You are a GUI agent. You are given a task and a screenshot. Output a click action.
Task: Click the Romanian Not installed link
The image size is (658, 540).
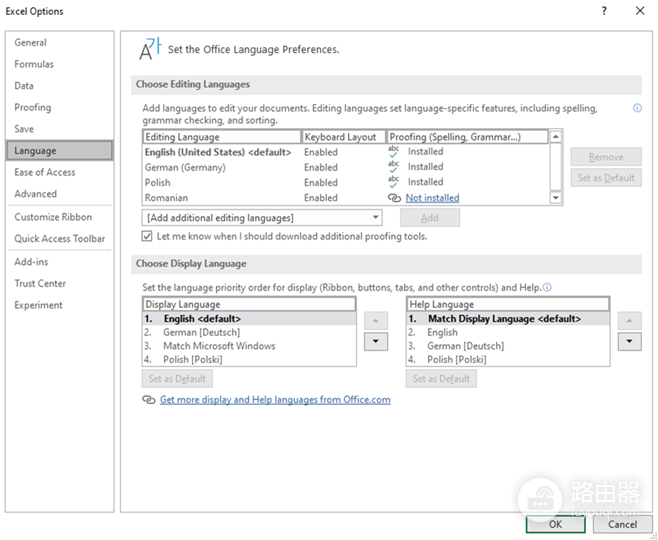tap(432, 198)
